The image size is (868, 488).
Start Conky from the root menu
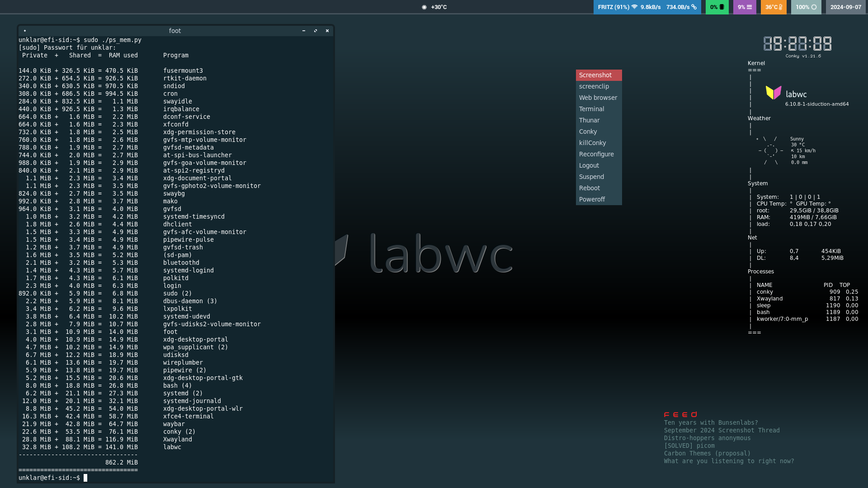[x=599, y=131]
